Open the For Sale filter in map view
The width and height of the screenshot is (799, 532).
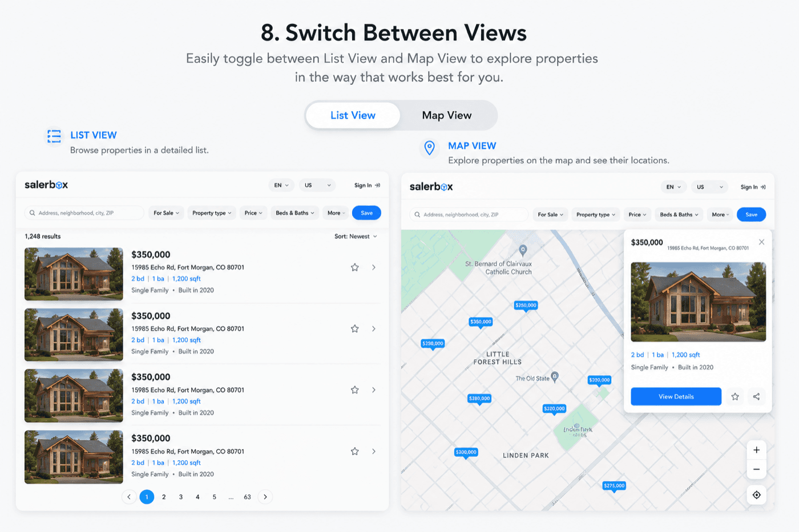pyautogui.click(x=550, y=214)
